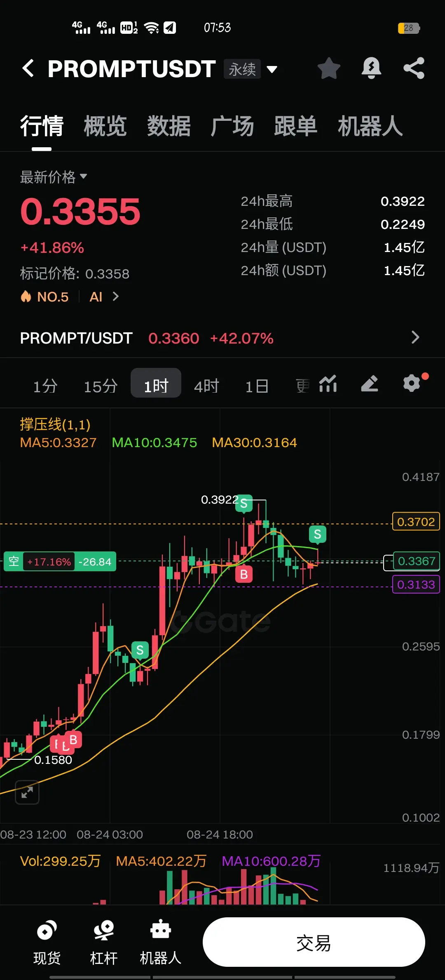Open chart settings gear
This screenshot has height=980, width=445.
[x=412, y=384]
